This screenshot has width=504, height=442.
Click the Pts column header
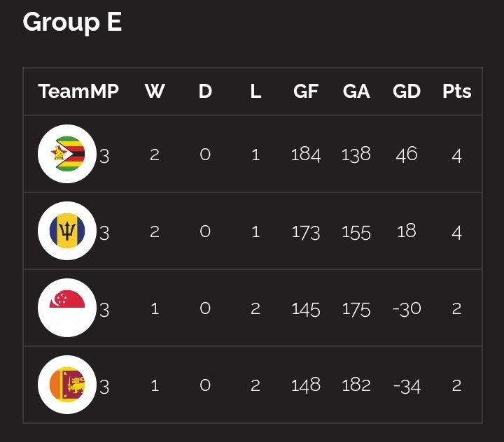pos(457,92)
